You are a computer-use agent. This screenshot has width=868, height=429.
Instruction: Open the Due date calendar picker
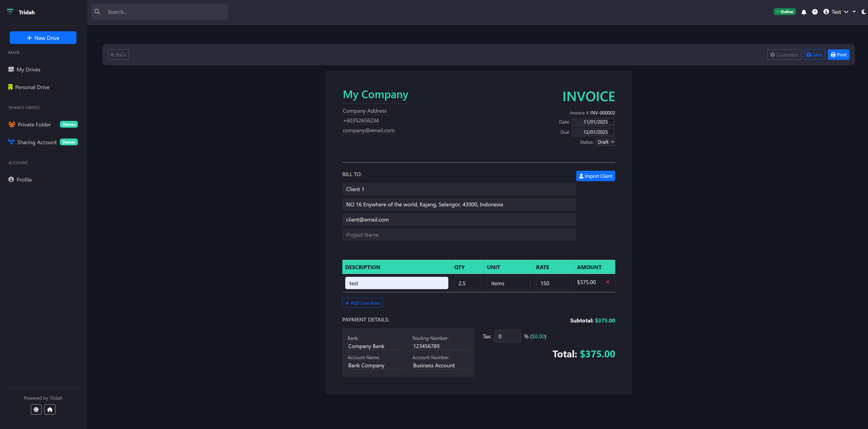(611, 132)
